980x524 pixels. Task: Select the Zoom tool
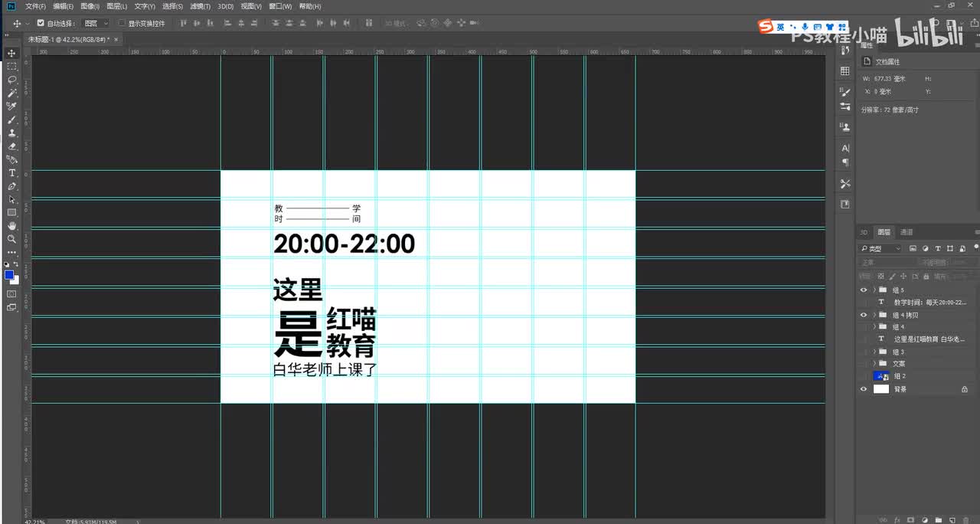(11, 239)
